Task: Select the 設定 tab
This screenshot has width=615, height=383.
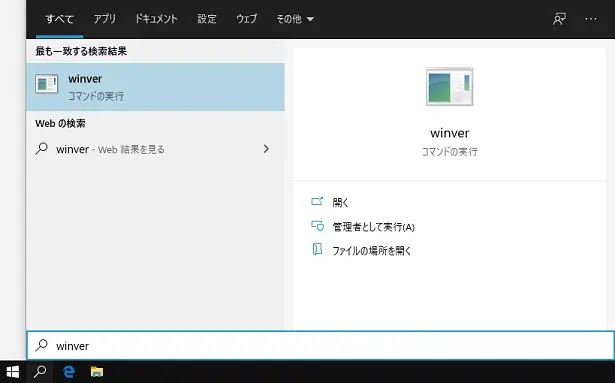Action: (207, 19)
